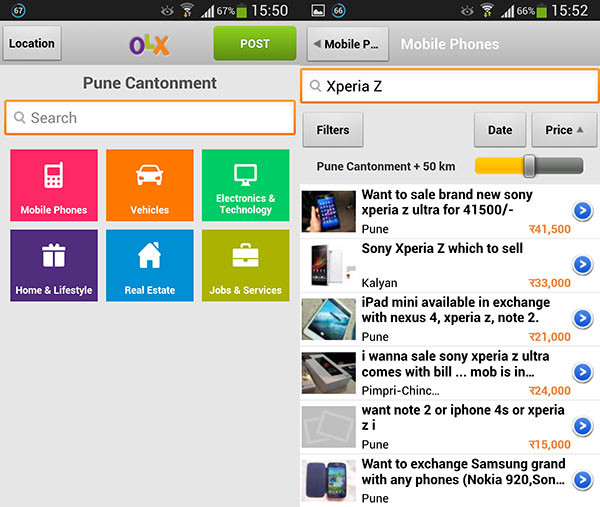
Task: View thumbnail of iPad mini listing
Action: coord(329,319)
